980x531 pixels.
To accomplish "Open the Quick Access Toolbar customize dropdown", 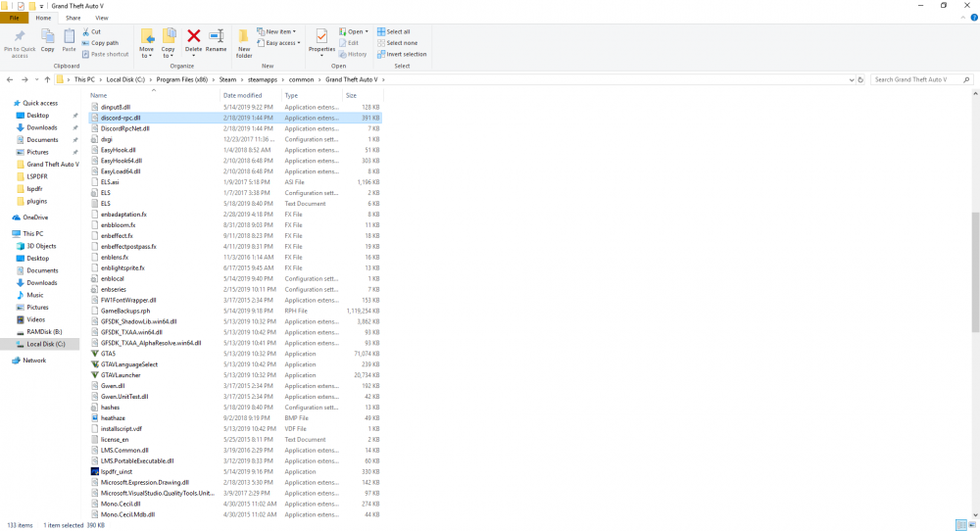I will point(42,6).
